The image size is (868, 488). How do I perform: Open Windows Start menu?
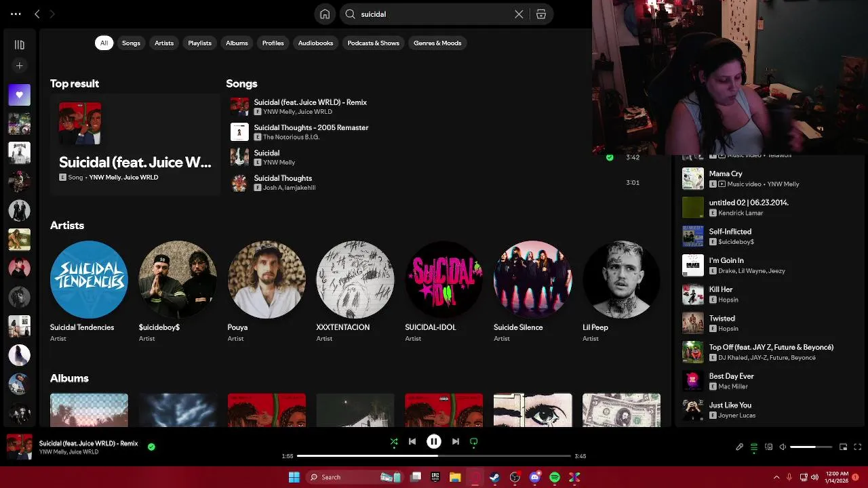pyautogui.click(x=294, y=477)
